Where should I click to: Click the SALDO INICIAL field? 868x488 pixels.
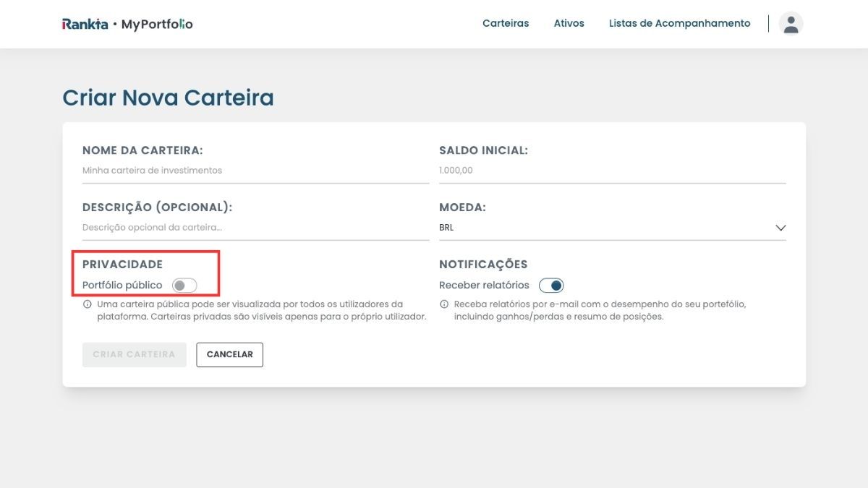(x=612, y=170)
